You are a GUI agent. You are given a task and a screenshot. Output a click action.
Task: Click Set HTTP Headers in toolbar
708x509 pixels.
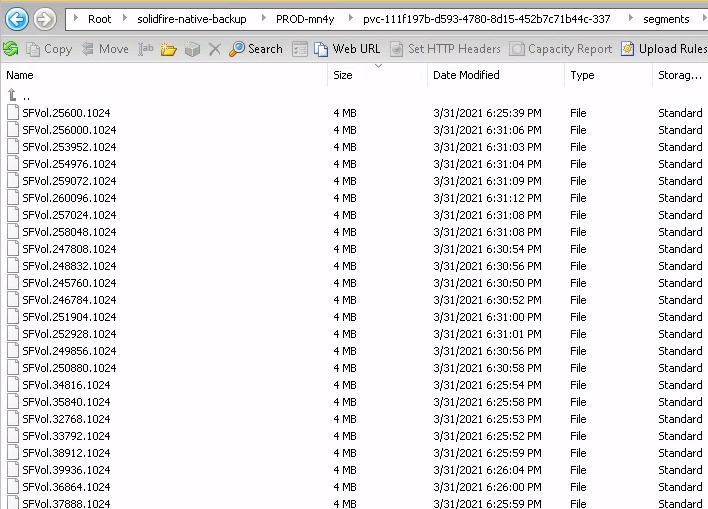[x=445, y=49]
